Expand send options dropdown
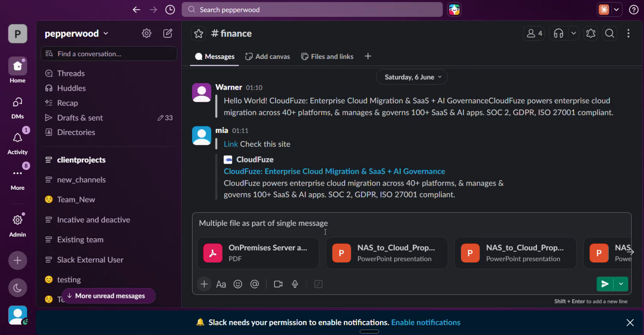The image size is (644, 335). 621,284
